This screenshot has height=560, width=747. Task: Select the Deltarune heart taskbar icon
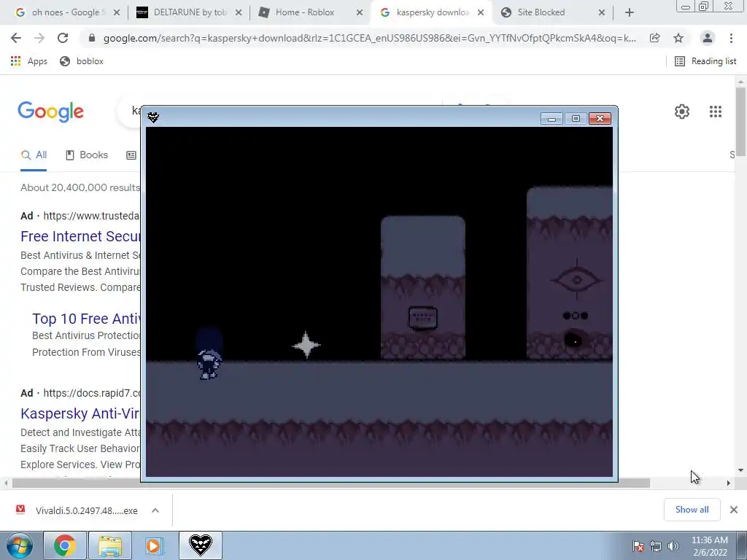tap(200, 545)
